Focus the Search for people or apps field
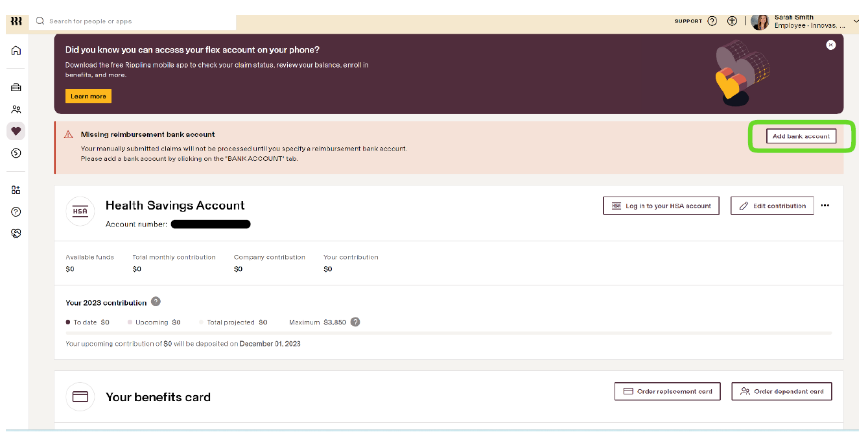This screenshot has width=868, height=445. point(133,21)
